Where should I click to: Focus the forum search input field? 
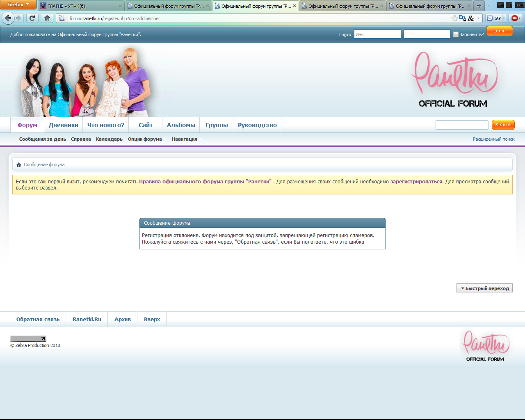click(462, 125)
